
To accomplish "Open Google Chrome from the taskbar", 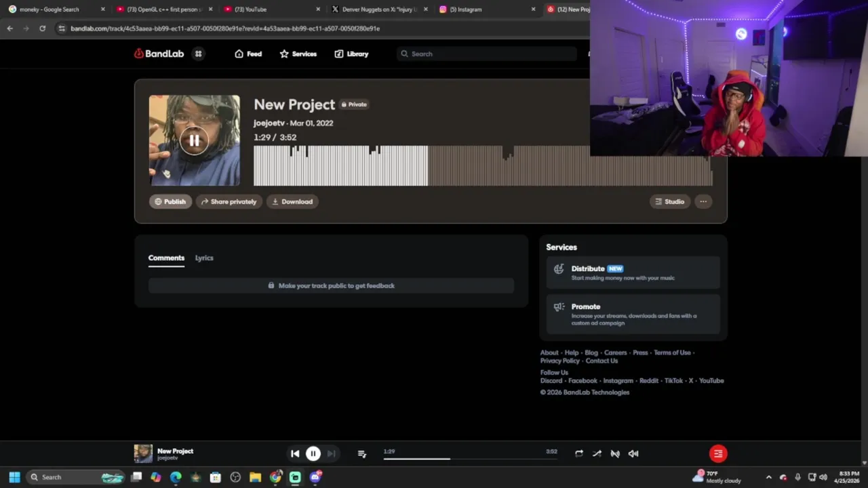I will pos(275,477).
